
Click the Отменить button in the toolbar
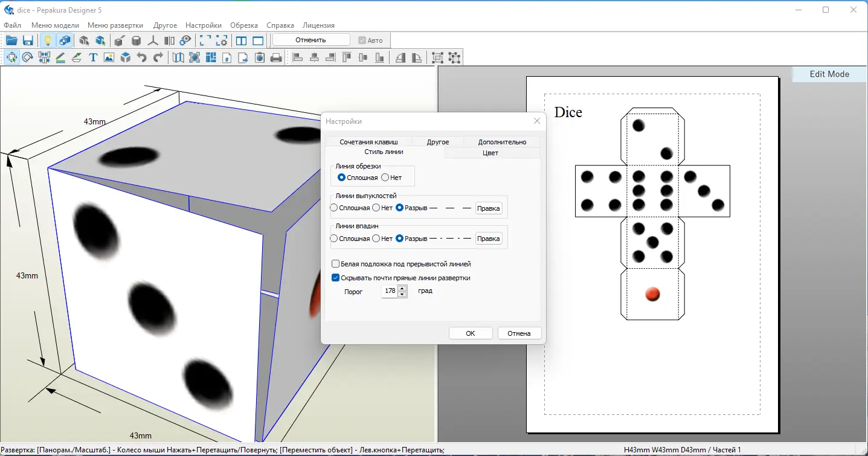point(311,40)
